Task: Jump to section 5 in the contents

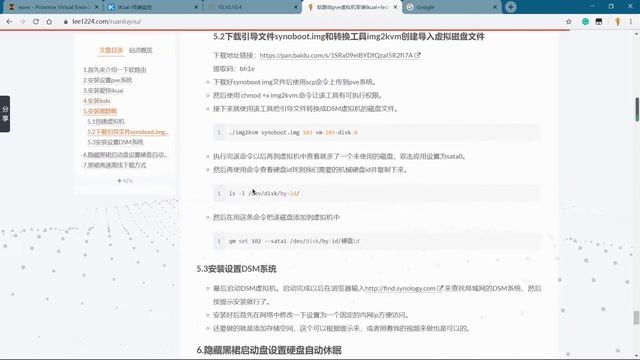Action: (100, 111)
